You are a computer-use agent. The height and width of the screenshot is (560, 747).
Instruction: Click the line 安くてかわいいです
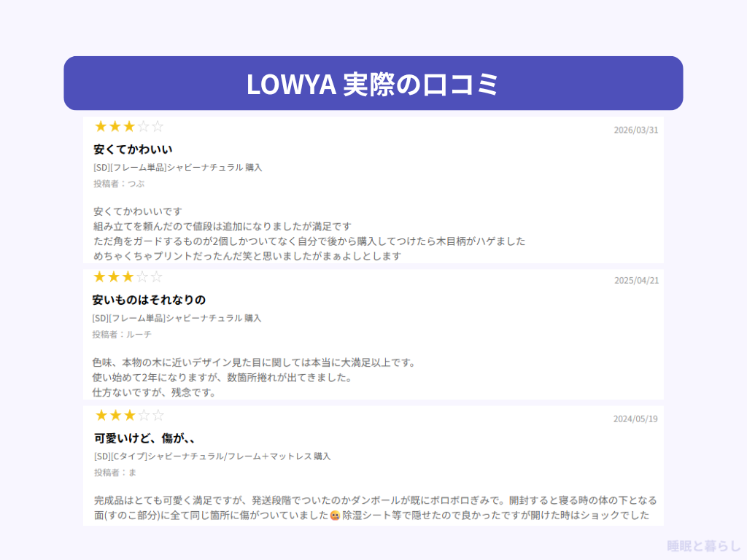[x=138, y=211]
